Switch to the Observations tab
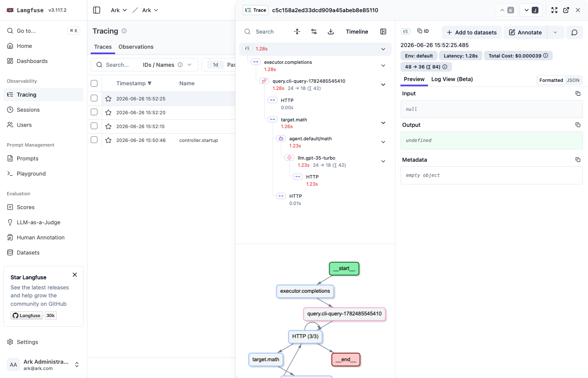The image size is (588, 378). pos(136,47)
